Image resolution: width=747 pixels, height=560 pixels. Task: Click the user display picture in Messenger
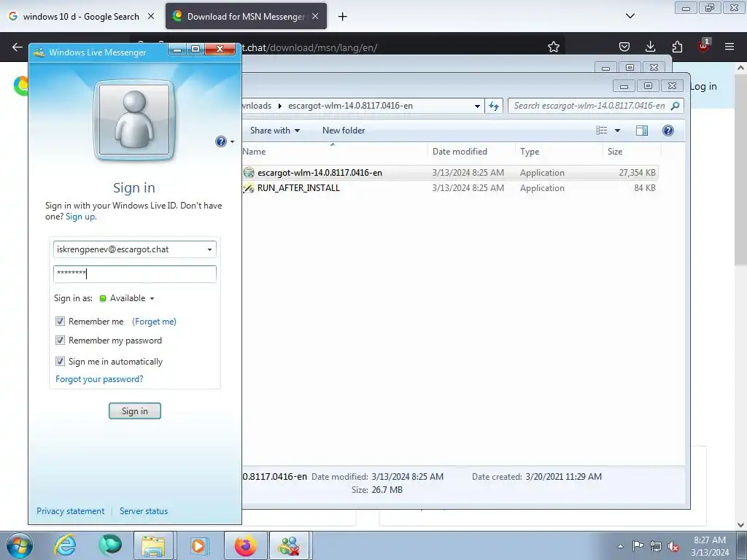coord(134,120)
